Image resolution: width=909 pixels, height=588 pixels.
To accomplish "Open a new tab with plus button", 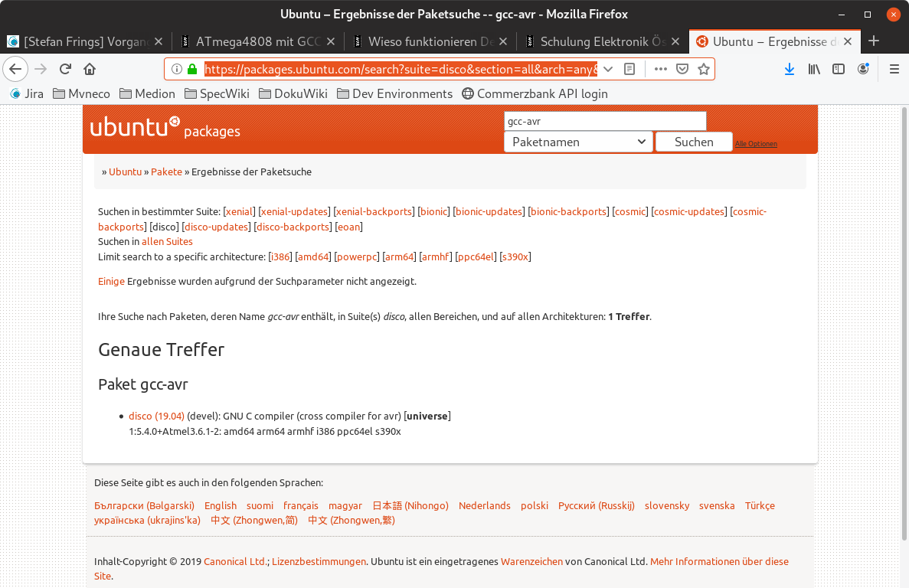I will click(x=874, y=41).
